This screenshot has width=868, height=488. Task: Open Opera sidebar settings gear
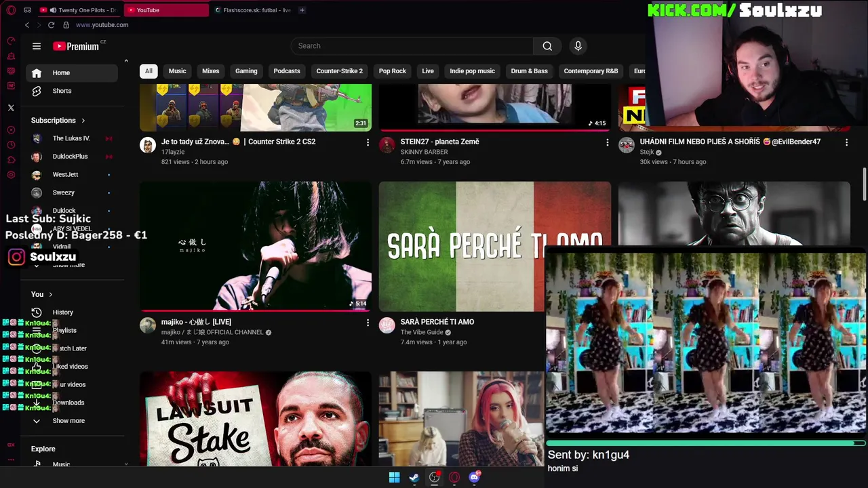(11, 175)
